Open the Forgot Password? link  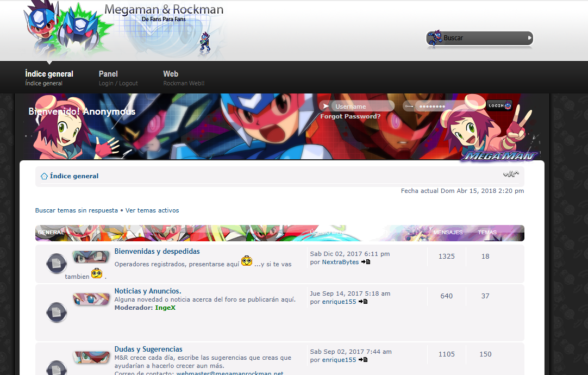point(350,116)
